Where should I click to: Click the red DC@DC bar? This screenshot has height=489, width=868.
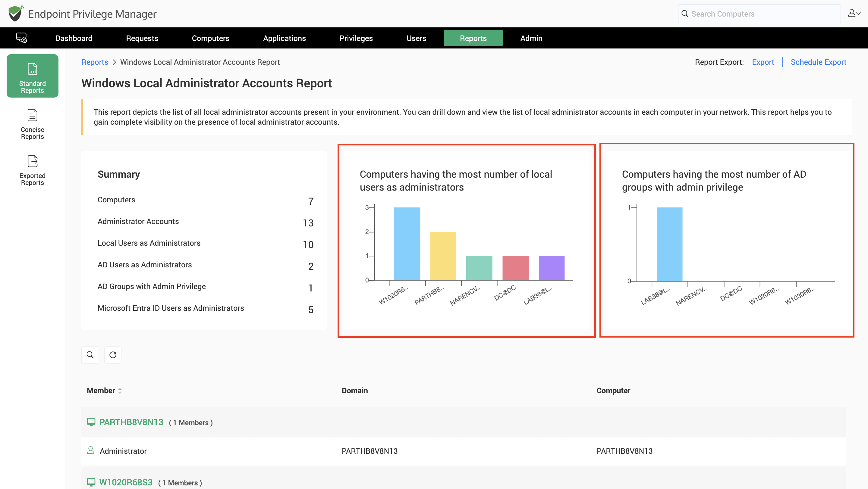click(x=516, y=268)
